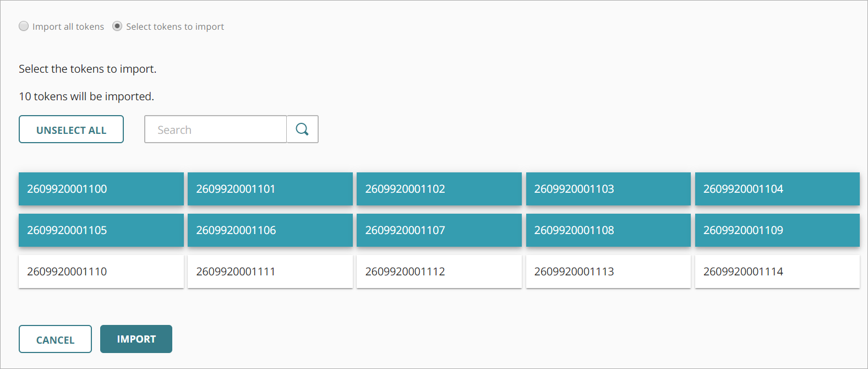
Task: Unselect token 2609920001109
Action: pos(777,230)
